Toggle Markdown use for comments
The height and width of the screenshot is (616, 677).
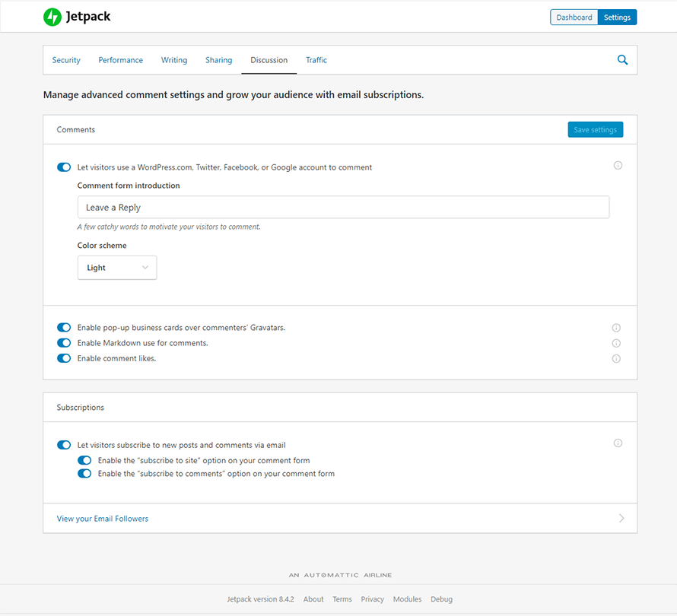[x=64, y=343]
